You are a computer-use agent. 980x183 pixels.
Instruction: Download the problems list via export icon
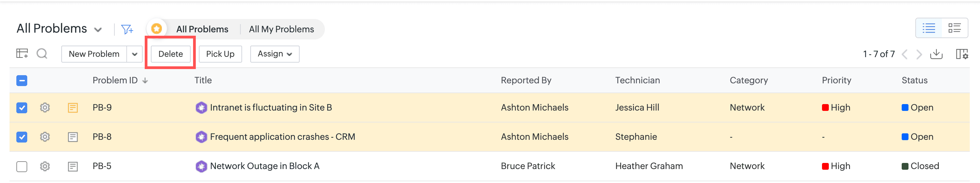[x=936, y=54]
